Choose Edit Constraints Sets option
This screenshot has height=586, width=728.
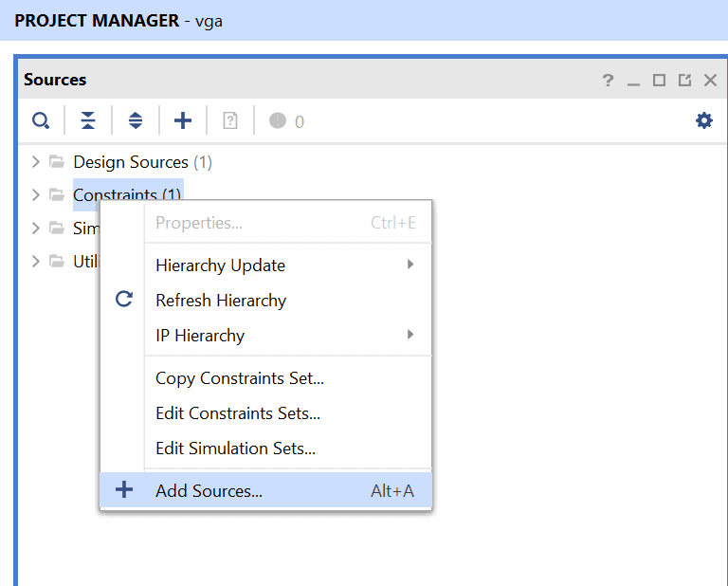[238, 413]
